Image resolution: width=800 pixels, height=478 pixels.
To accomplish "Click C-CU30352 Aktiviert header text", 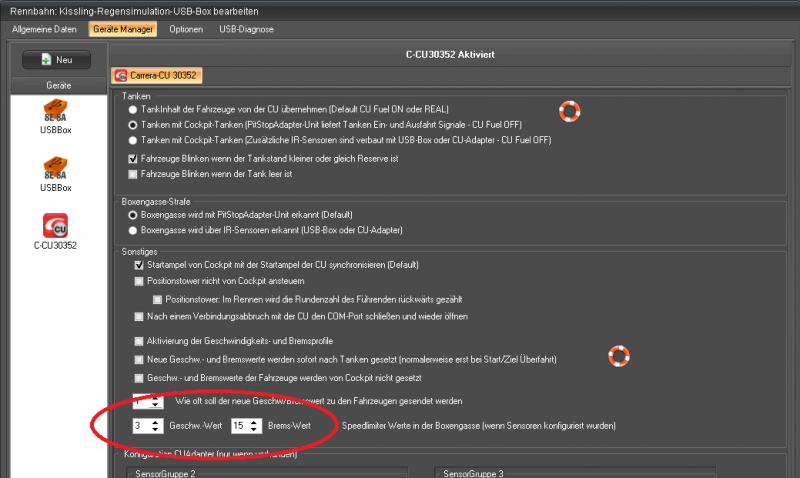I will (450, 55).
